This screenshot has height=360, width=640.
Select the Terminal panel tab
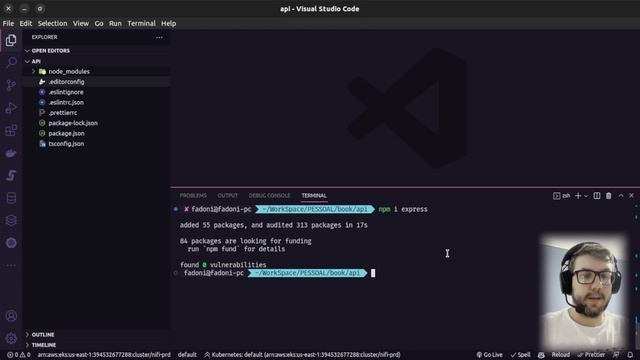click(314, 196)
